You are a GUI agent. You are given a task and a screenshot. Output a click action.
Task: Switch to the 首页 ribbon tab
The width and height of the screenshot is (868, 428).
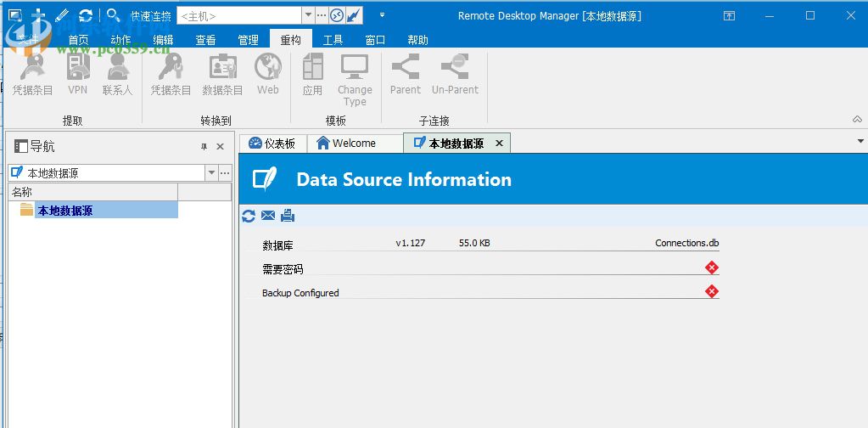pos(79,40)
